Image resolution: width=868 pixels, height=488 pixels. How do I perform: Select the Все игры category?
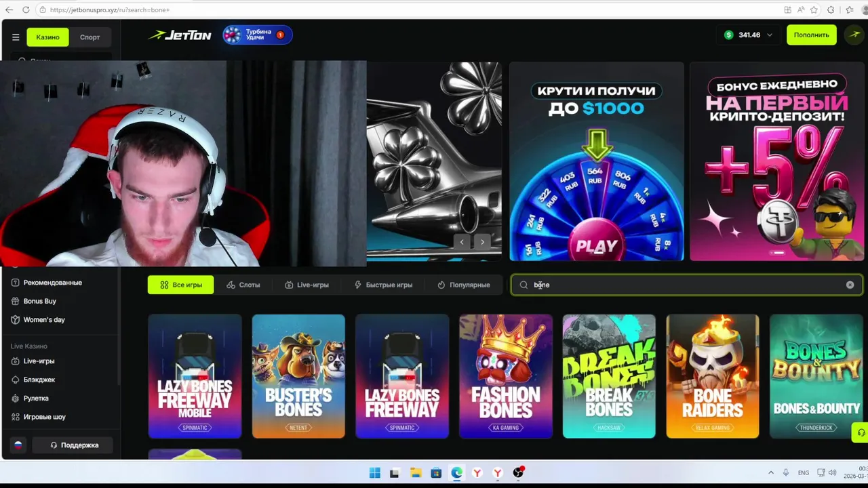point(180,285)
